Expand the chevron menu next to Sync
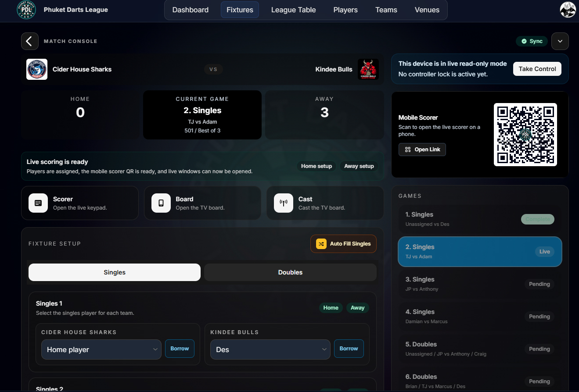Screen dimensions: 579x392 click(x=560, y=41)
